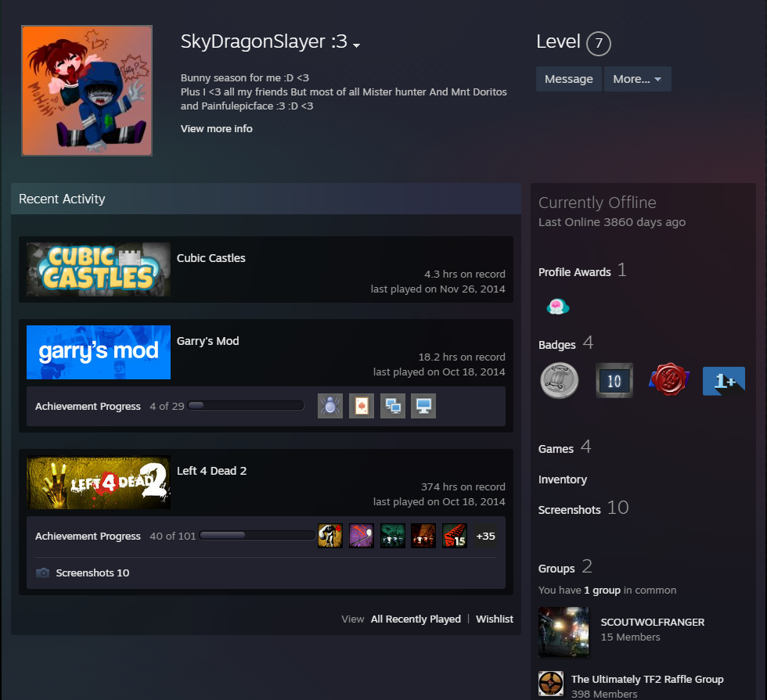View the orange Left 4 Dead 2 achievement icon
This screenshot has width=767, height=700.
(x=423, y=536)
